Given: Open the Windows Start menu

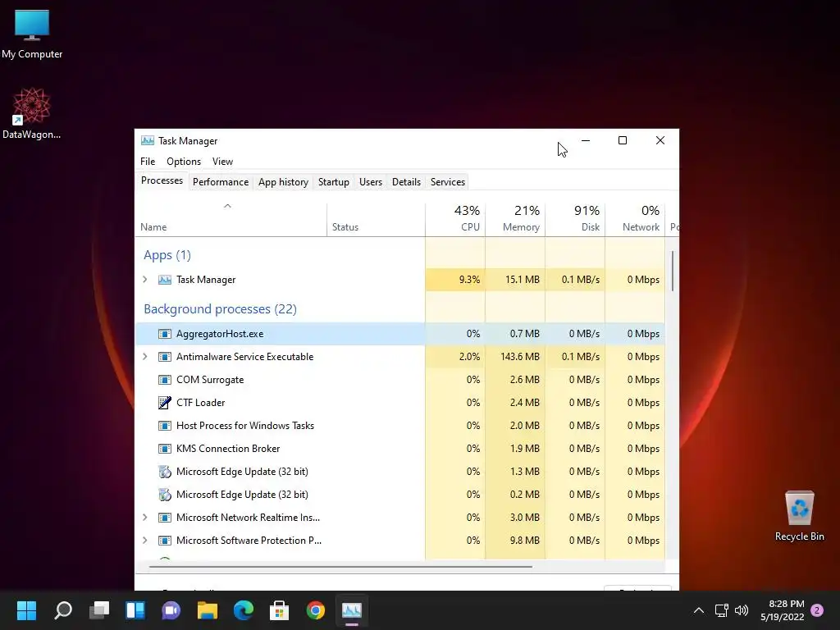Looking at the screenshot, I should coord(26,610).
